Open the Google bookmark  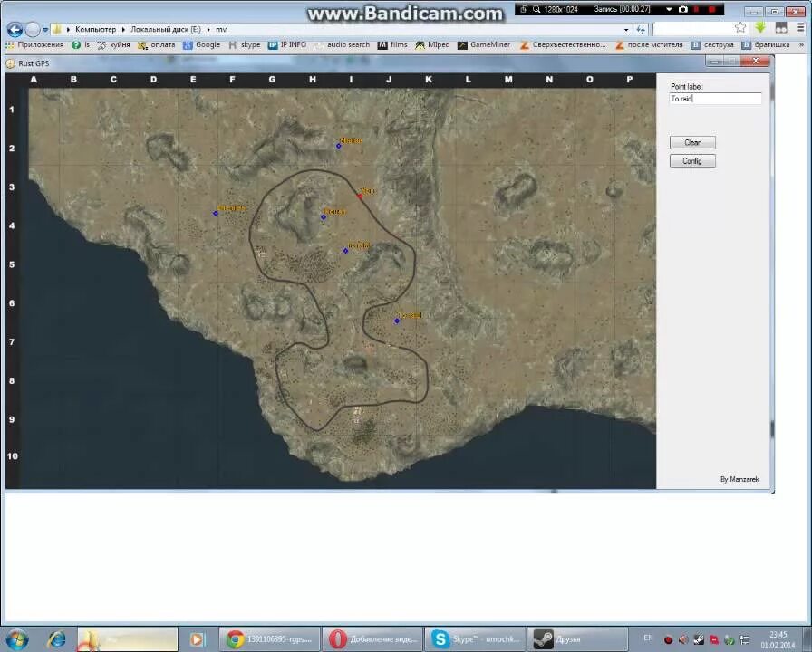[x=202, y=45]
